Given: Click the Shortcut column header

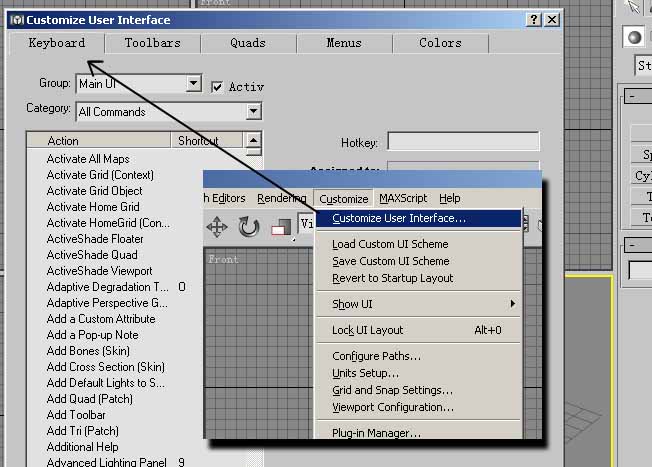Looking at the screenshot, I should tap(207, 141).
